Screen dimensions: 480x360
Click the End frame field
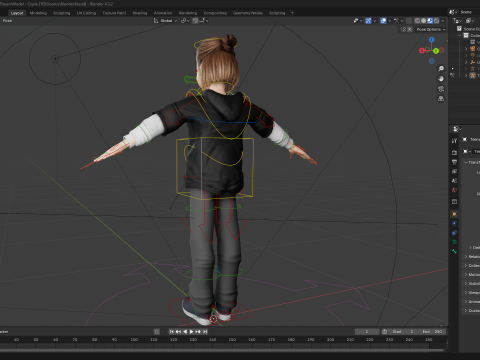(432, 332)
